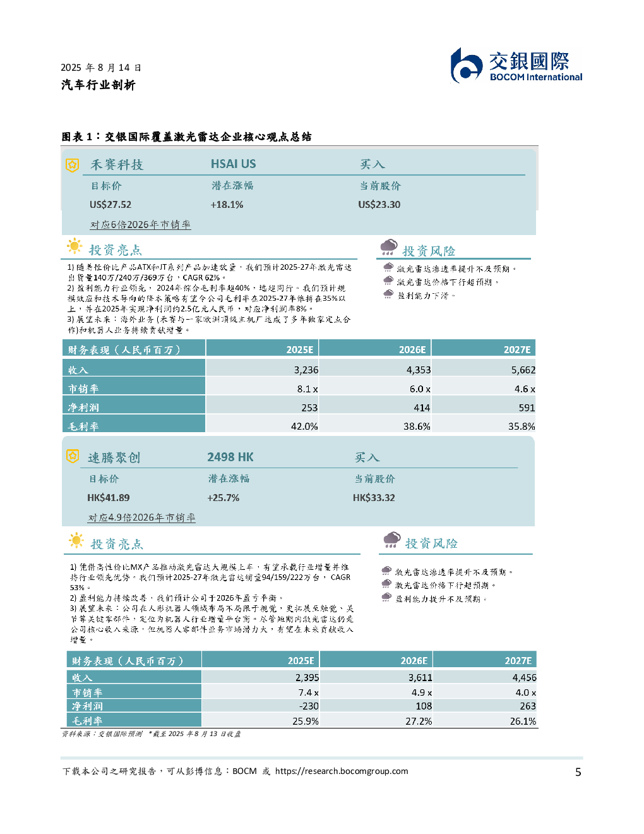This screenshot has height=834, width=644.
Task: Click Hesai 2026E P/S value 6.0 x
Action: click(420, 389)
